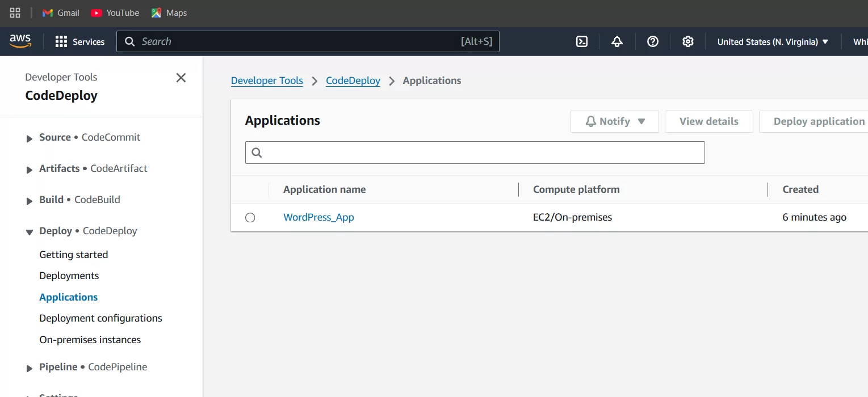
Task: Follow CodeDeploy breadcrumb link
Action: (x=353, y=81)
